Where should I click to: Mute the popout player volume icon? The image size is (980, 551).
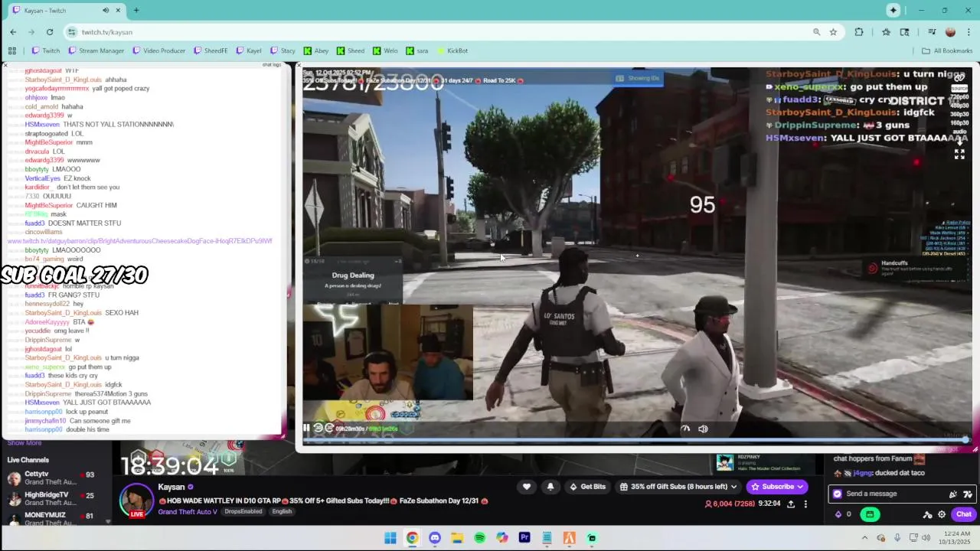[703, 429]
